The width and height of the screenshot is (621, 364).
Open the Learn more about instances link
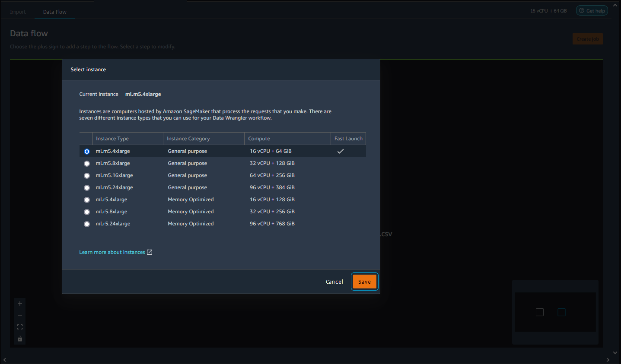point(112,252)
